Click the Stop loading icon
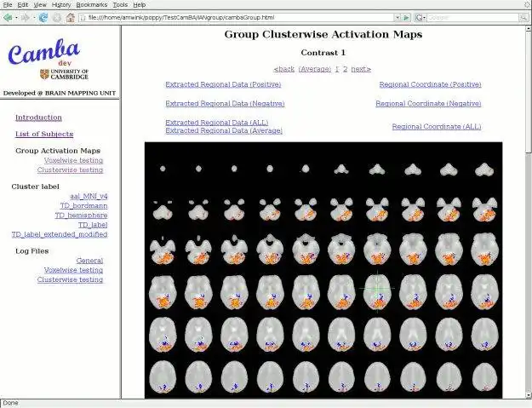The width and height of the screenshot is (532, 408). 57,17
